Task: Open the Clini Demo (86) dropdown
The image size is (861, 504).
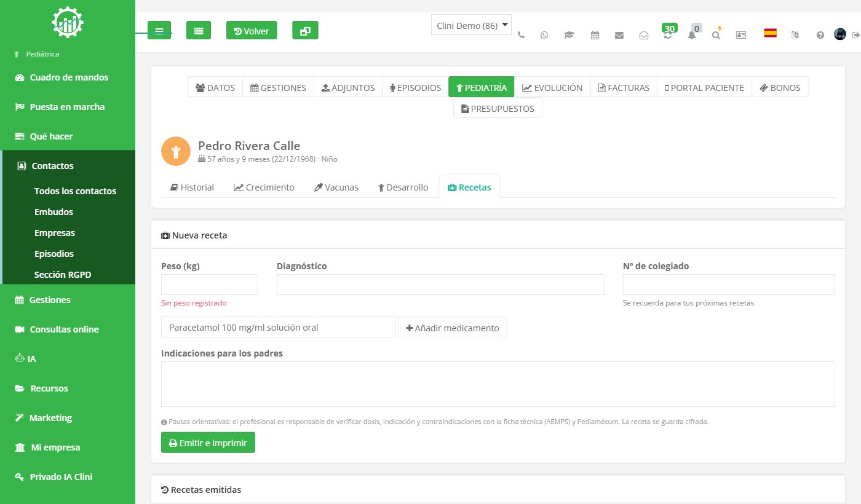Action: 471,25
